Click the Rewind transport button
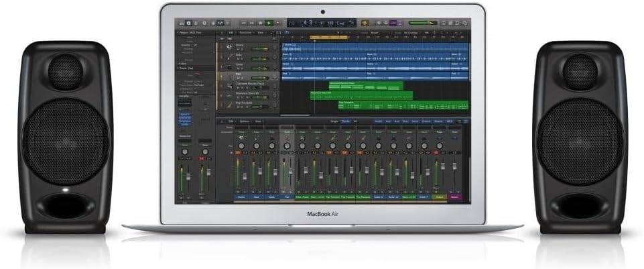644x269 pixels. pos(243,23)
